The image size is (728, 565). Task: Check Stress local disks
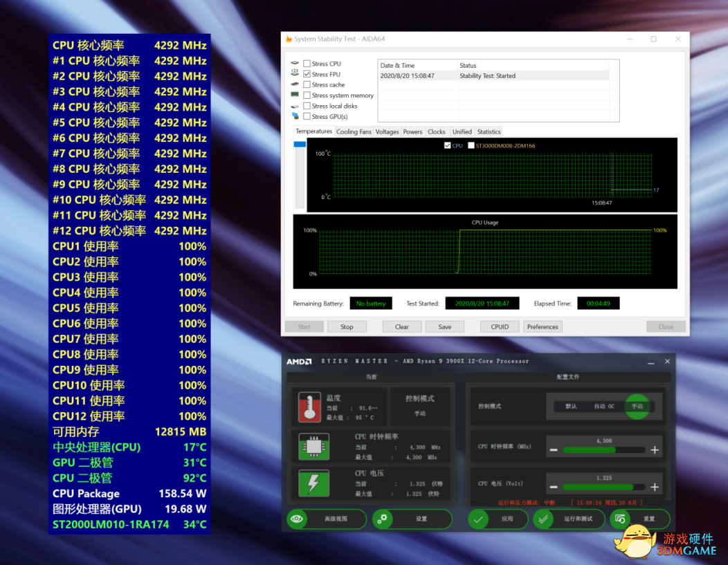[307, 106]
